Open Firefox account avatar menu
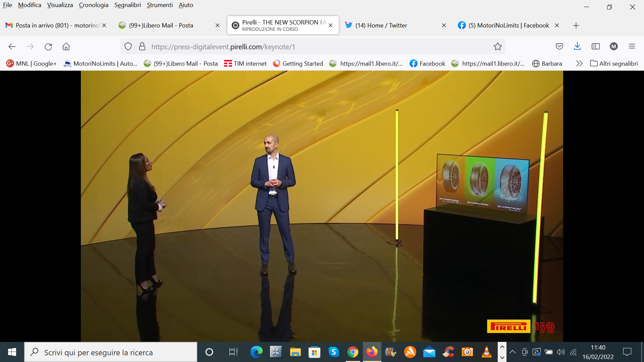The width and height of the screenshot is (644, 362). (x=614, y=47)
